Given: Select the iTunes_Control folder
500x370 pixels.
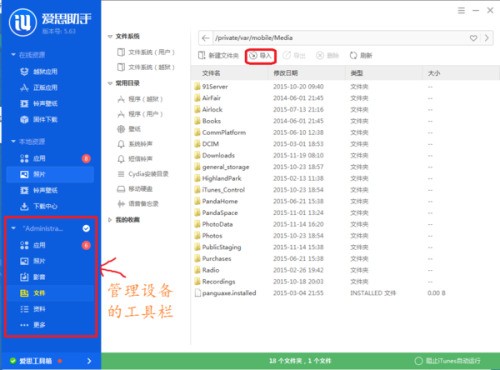Looking at the screenshot, I should [220, 190].
